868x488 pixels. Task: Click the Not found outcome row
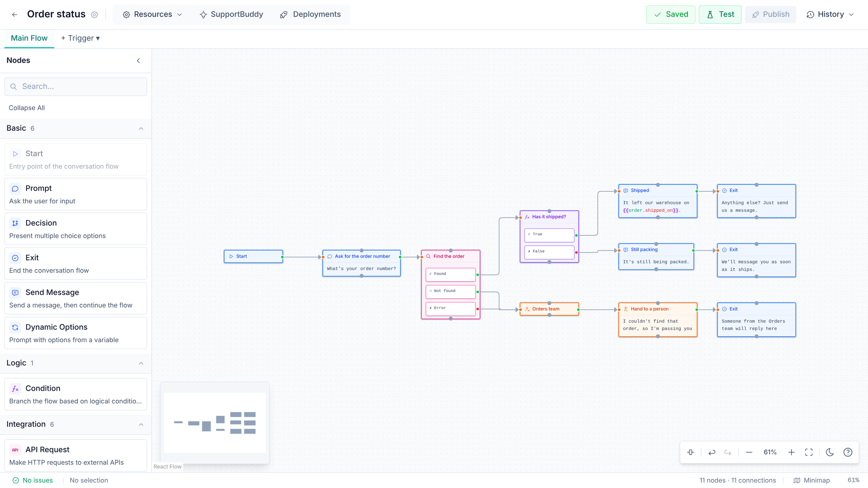click(450, 291)
